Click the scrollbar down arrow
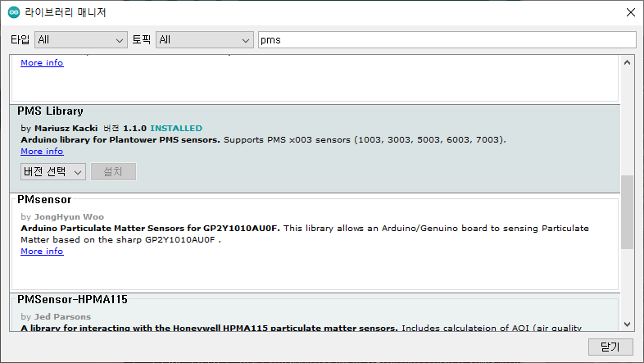644x363 pixels. coord(627,324)
